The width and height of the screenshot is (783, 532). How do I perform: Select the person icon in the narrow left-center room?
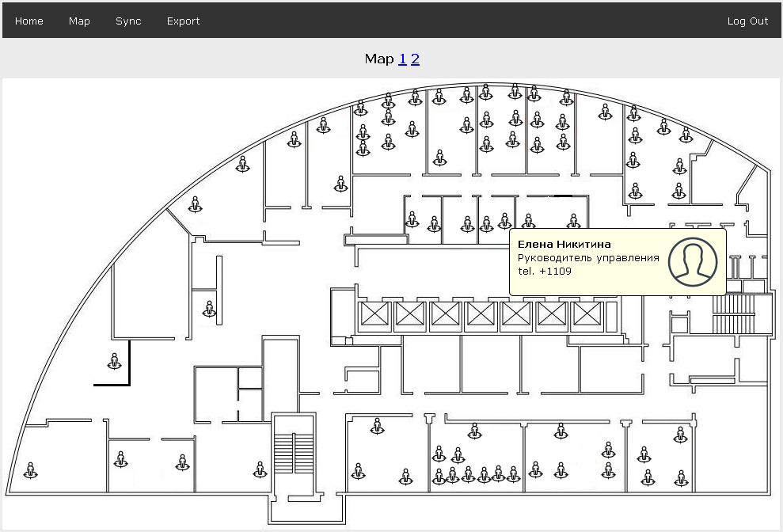pyautogui.click(x=209, y=309)
